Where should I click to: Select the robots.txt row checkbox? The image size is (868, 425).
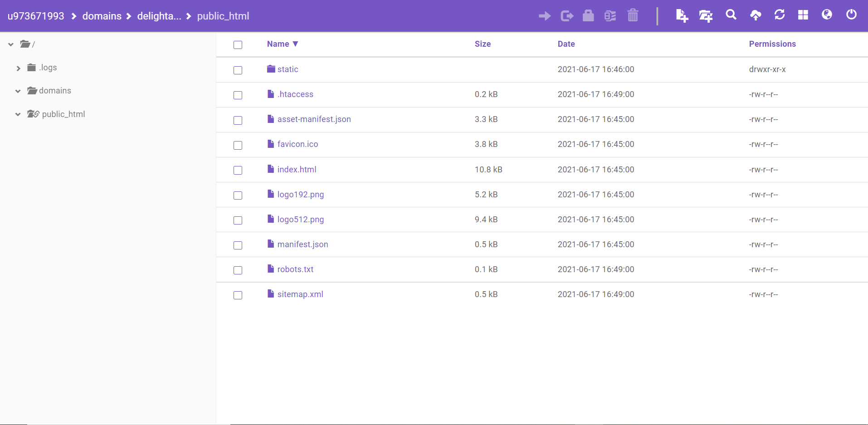[x=238, y=270]
